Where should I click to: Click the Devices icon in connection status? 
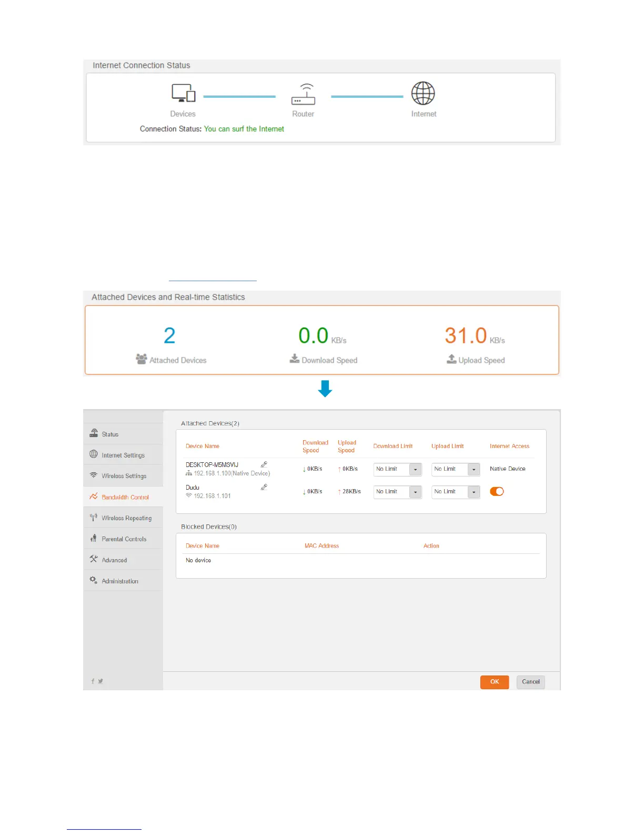click(183, 93)
